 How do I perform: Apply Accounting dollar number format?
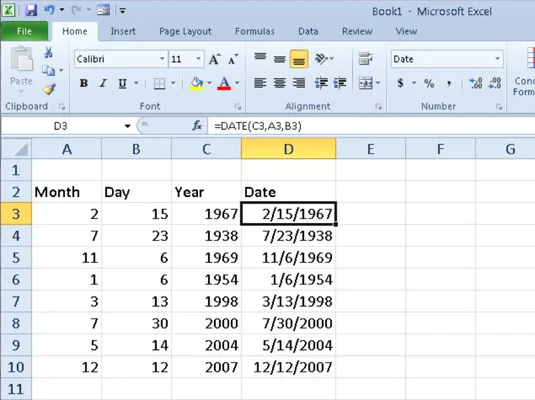(401, 83)
